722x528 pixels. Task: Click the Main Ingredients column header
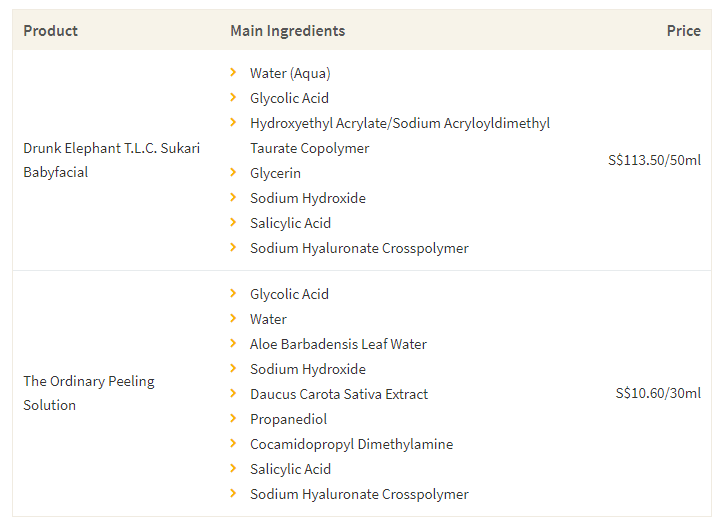tap(288, 31)
